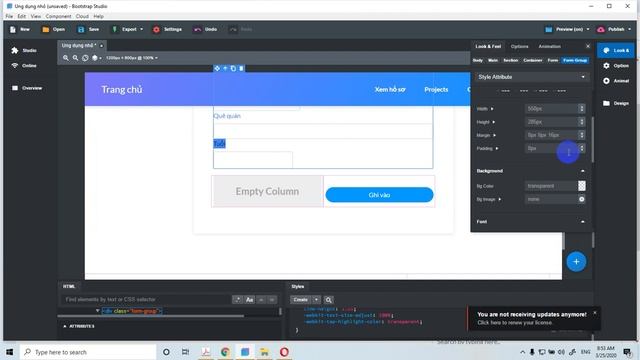This screenshot has width=640, height=360.
Task: Click the delete trash icon on selected element
Action: pos(241,69)
